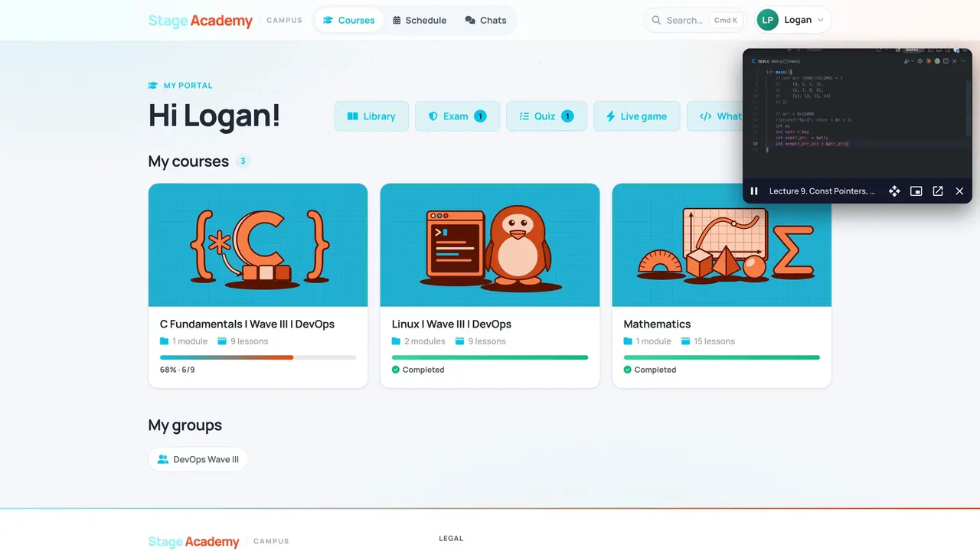Open the Library section

(x=371, y=116)
